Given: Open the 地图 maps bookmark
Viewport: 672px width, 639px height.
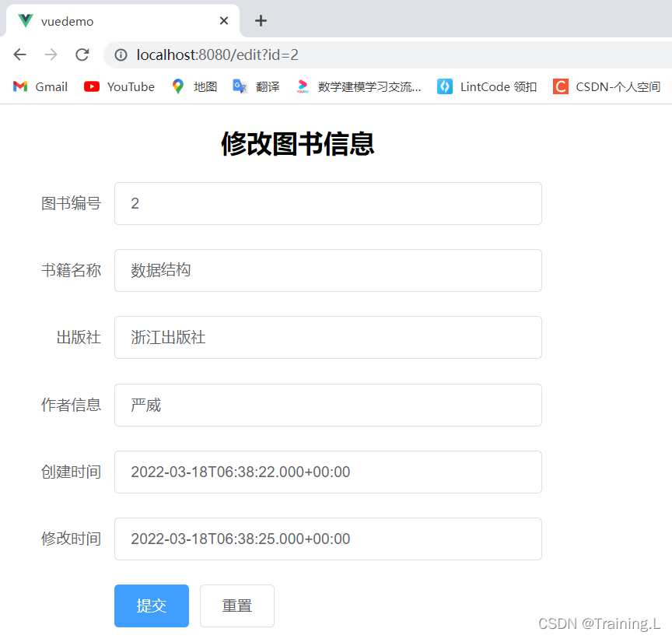Looking at the screenshot, I should (x=194, y=86).
